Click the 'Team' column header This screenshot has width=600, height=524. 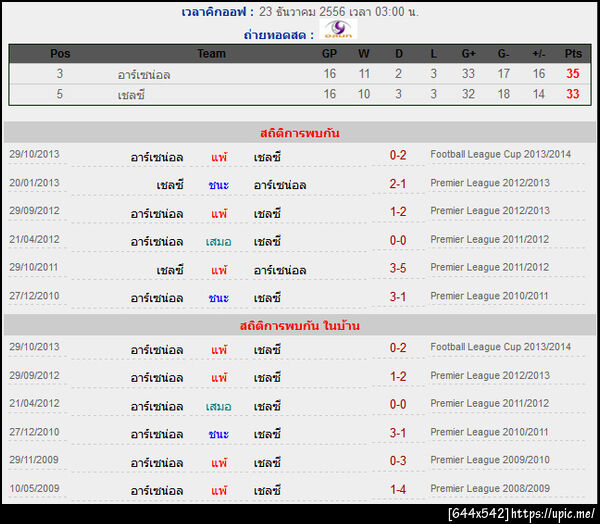(211, 54)
